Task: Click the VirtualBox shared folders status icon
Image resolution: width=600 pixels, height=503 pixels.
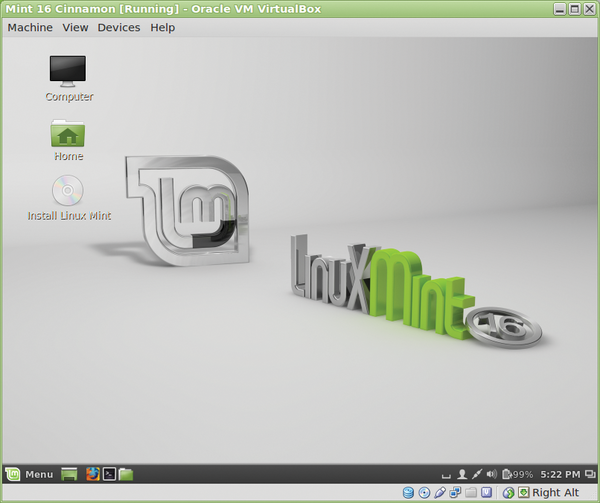Action: click(471, 493)
